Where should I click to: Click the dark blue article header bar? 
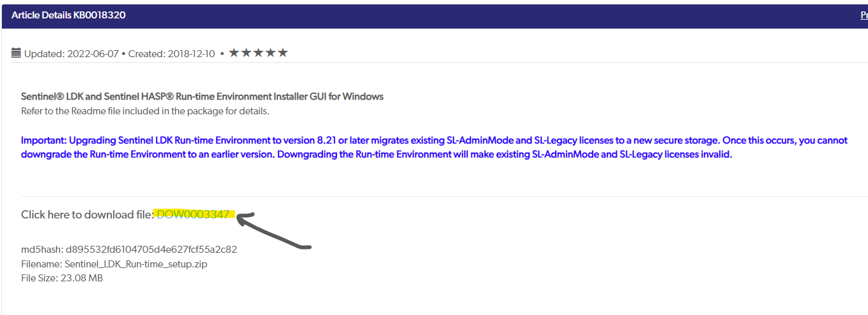[x=434, y=16]
